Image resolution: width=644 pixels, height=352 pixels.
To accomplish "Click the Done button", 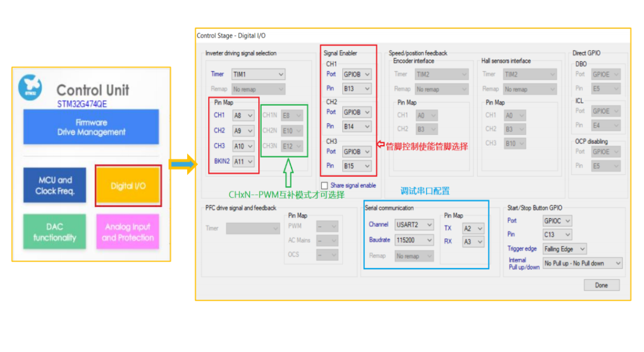I will point(602,285).
